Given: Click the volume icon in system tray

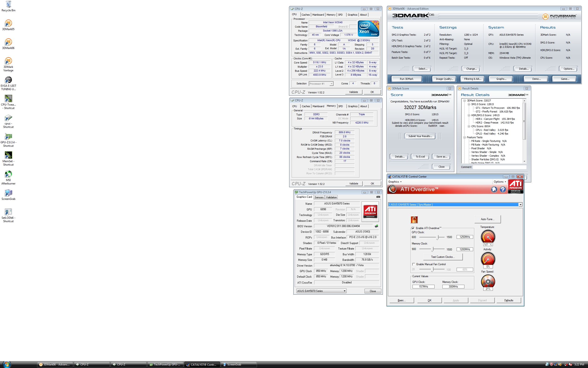Looking at the screenshot, I should (570, 364).
